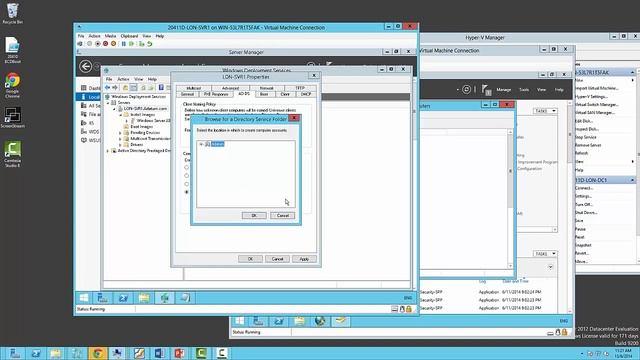Click the forward arrow in Windows Deployment Services toolbar
Viewport: 640px width, 360px height.
tap(115, 87)
